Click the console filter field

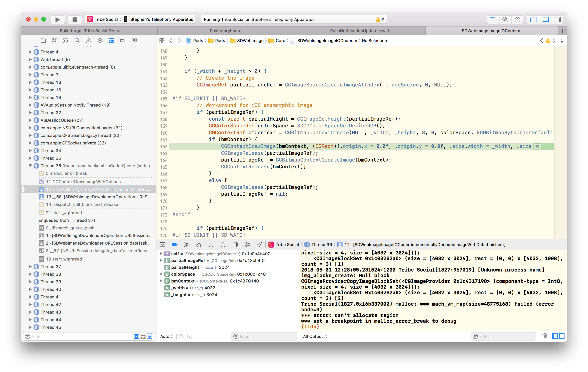[x=504, y=336]
